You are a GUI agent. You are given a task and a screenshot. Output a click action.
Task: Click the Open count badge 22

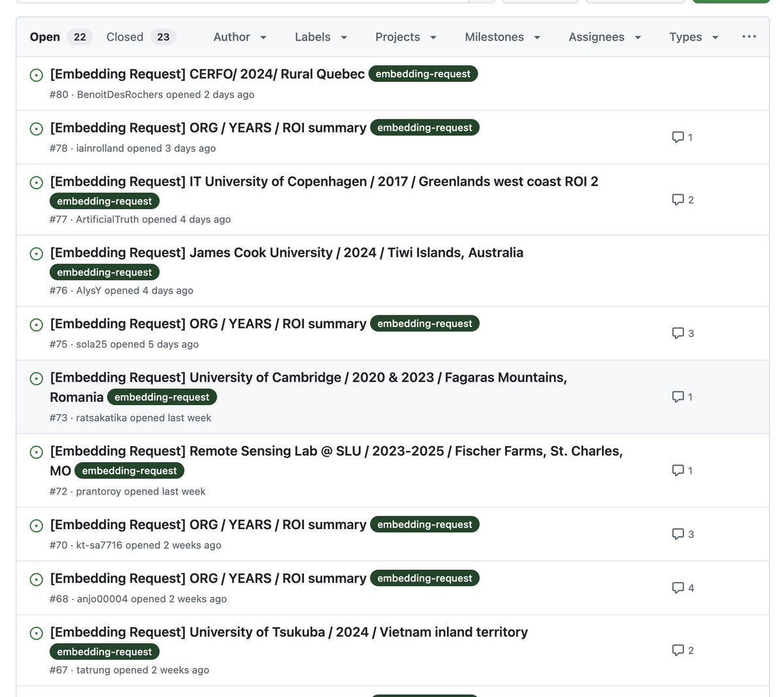tap(80, 37)
